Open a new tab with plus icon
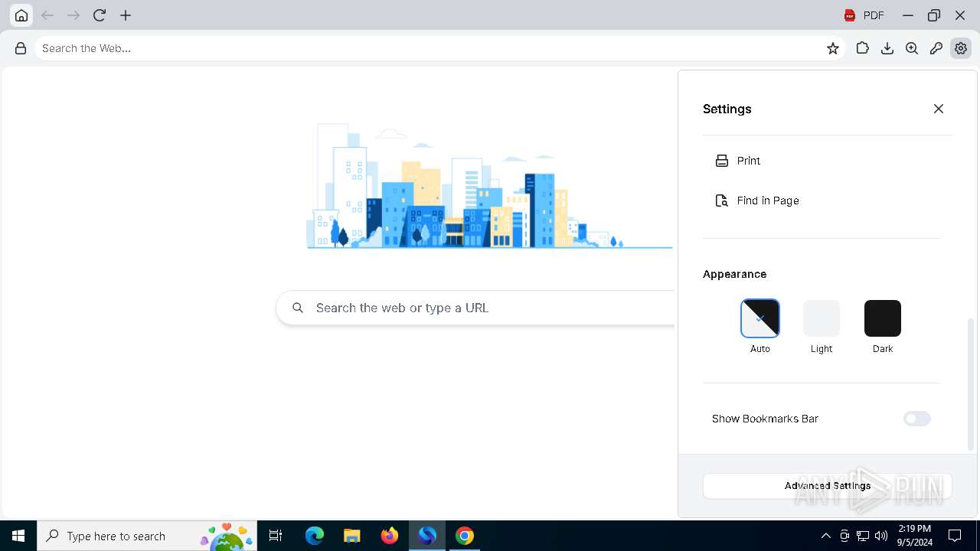The image size is (980, 551). pos(126,15)
